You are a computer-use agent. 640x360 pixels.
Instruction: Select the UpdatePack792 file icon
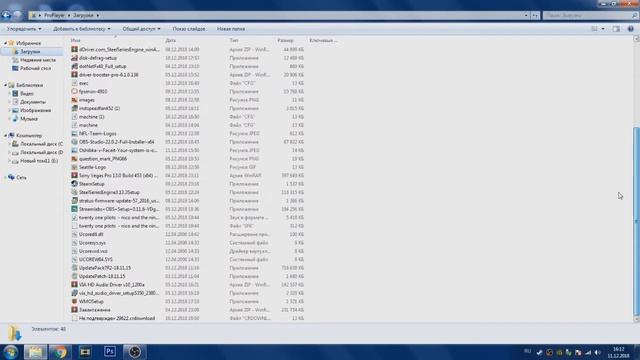[x=74, y=268]
